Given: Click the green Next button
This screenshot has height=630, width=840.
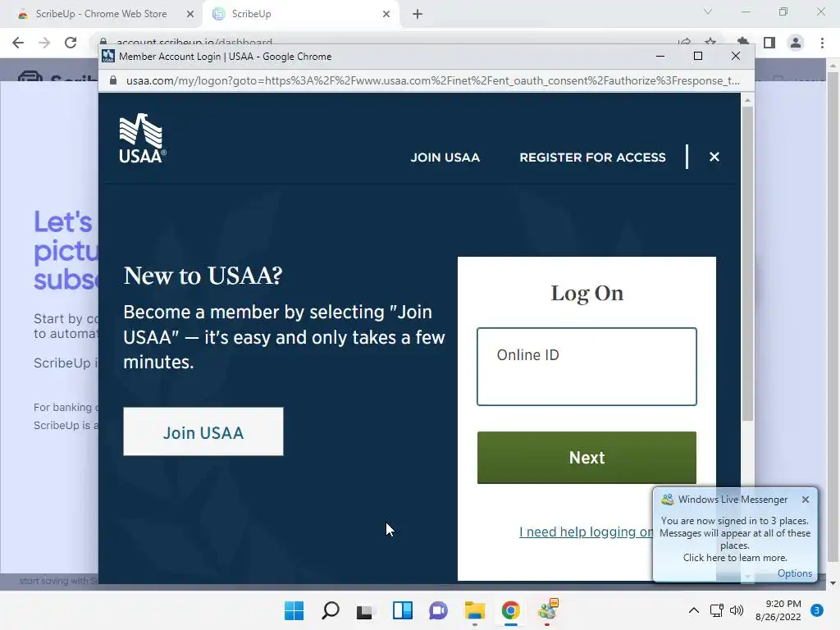Looking at the screenshot, I should click(x=587, y=458).
